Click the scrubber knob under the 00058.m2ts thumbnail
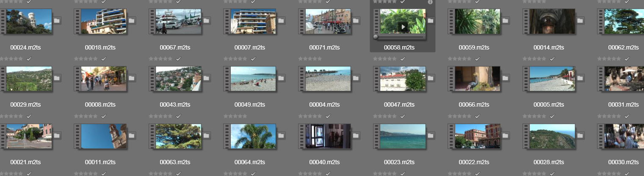The image size is (644, 176). 375,37
